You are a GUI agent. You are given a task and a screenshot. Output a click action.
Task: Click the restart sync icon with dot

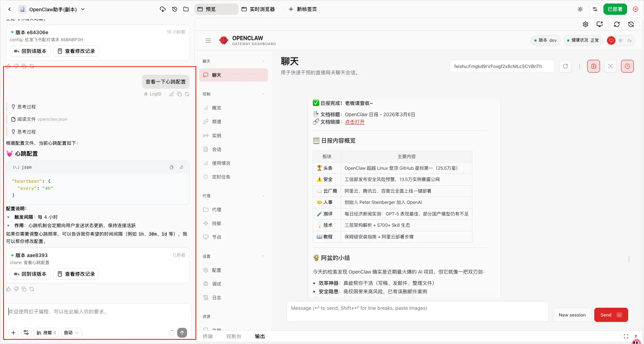[x=631, y=24]
